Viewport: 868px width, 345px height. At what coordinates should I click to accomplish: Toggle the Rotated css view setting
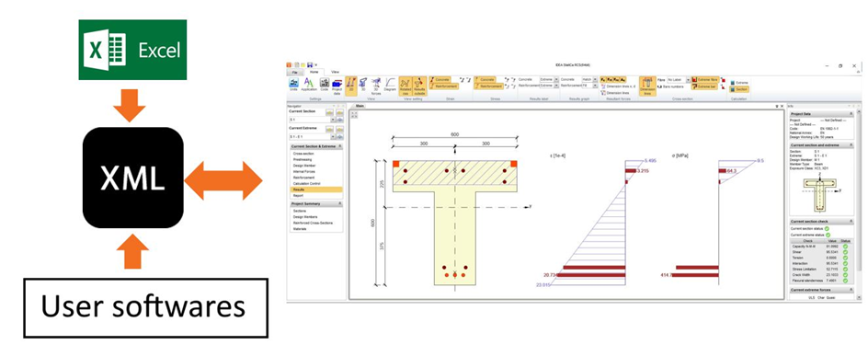point(405,86)
